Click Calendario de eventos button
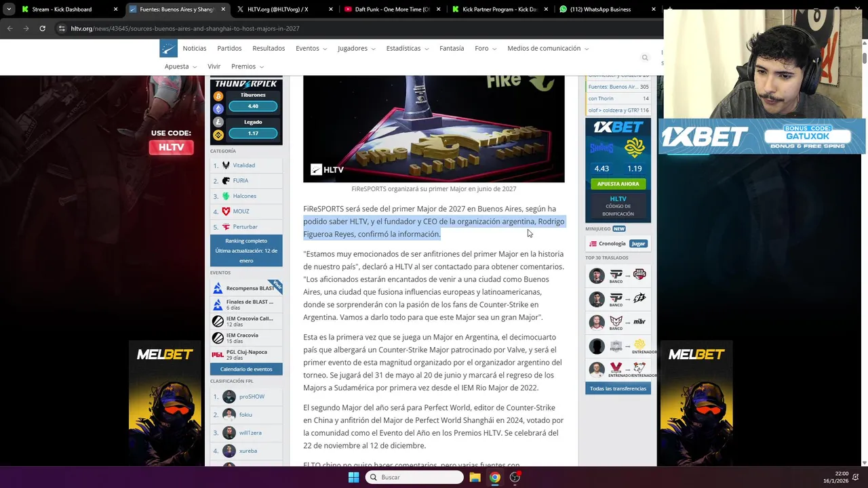This screenshot has height=488, width=868. [x=246, y=369]
